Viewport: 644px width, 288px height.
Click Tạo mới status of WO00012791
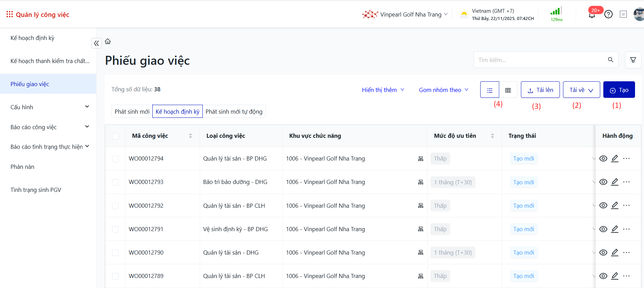click(x=524, y=229)
